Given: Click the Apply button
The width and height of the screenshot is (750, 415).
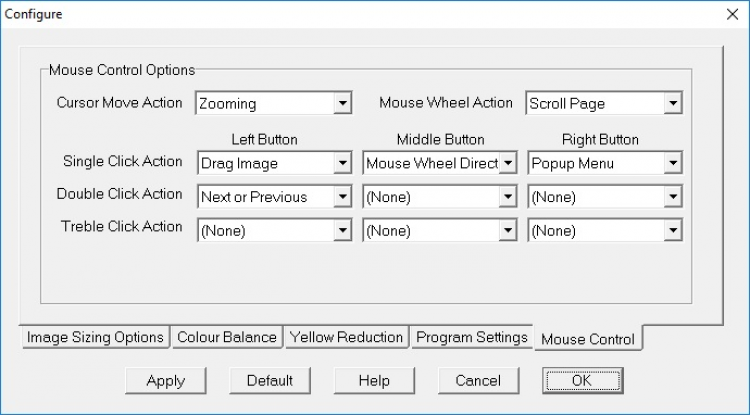Looking at the screenshot, I should coord(165,380).
